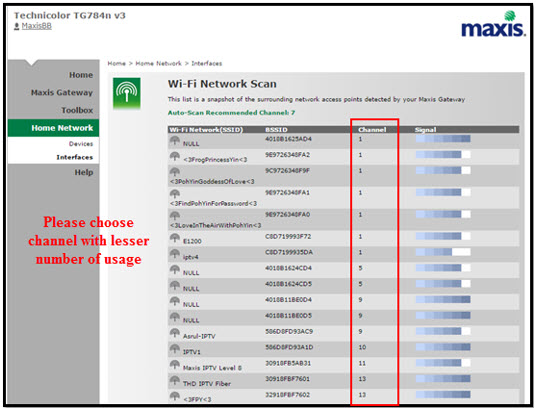Select BSSID 32918FBF7602

coord(287,395)
